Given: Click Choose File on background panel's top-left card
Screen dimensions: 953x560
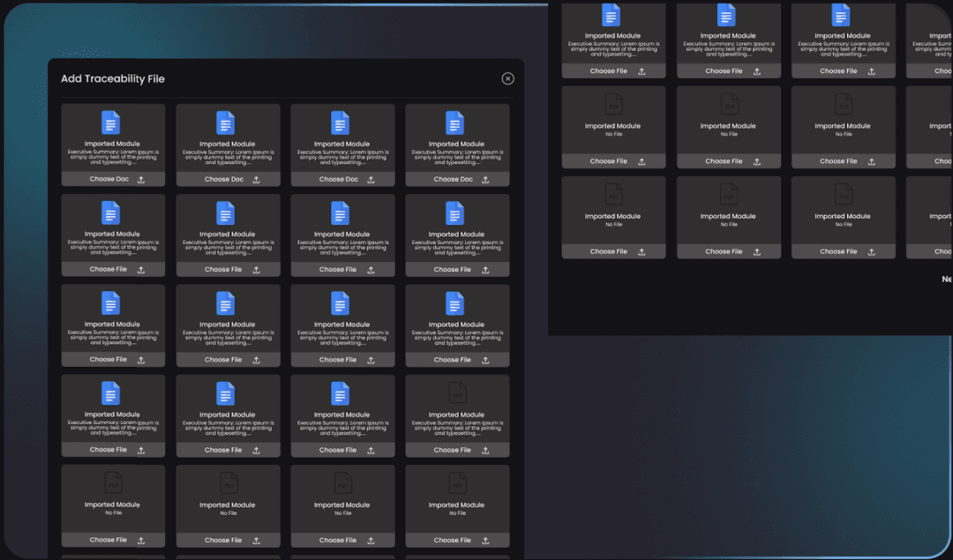Looking at the screenshot, I should click(x=609, y=71).
